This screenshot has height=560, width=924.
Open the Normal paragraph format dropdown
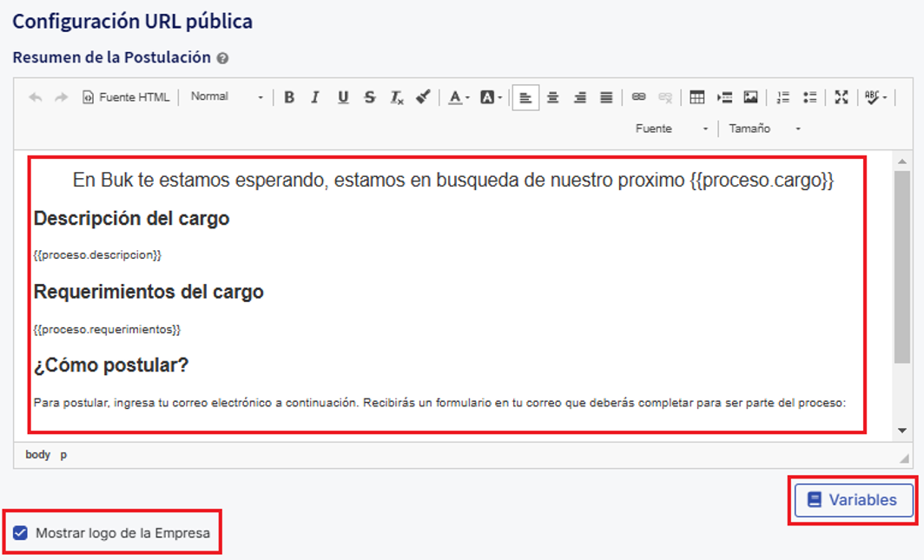coord(227,97)
